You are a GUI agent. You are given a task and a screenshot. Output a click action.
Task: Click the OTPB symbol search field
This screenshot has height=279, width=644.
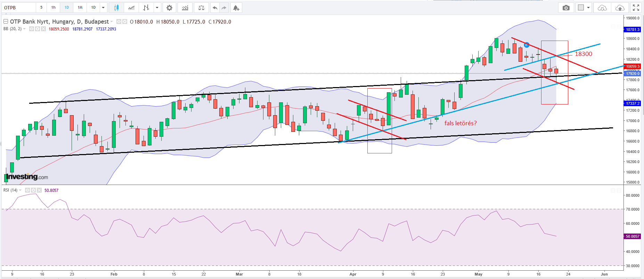click(19, 8)
